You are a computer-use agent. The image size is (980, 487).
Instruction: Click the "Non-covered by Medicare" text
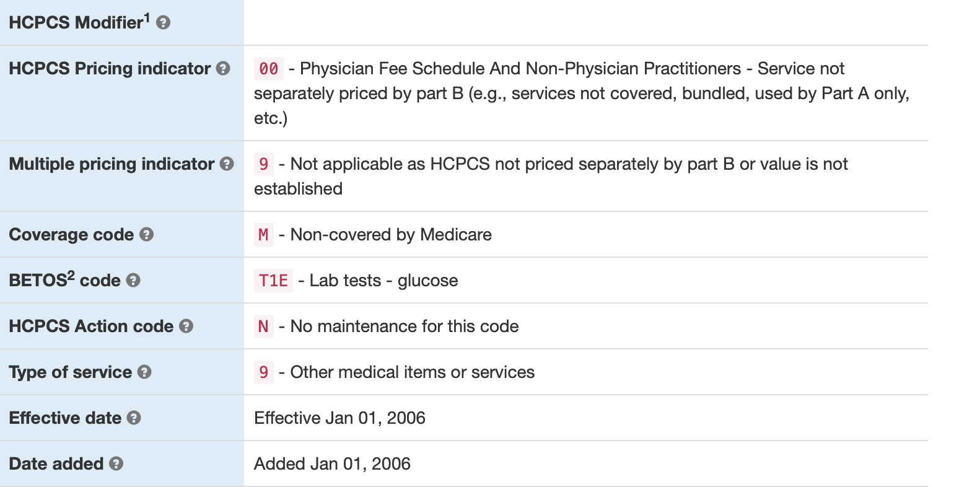click(391, 235)
